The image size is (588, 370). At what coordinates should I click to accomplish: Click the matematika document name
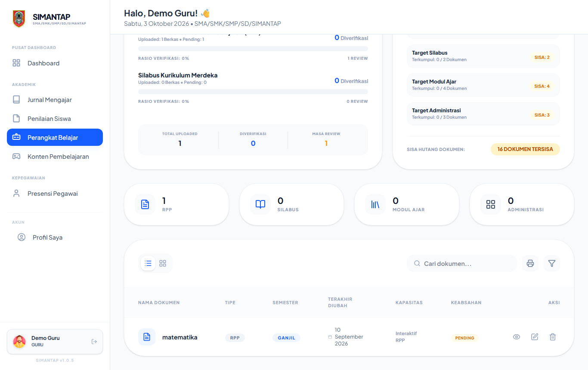pos(180,337)
